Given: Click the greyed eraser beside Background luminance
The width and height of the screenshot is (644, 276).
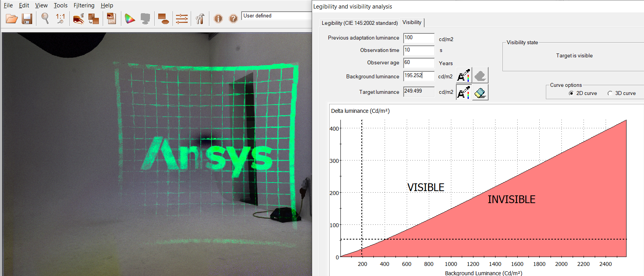Looking at the screenshot, I should point(480,75).
